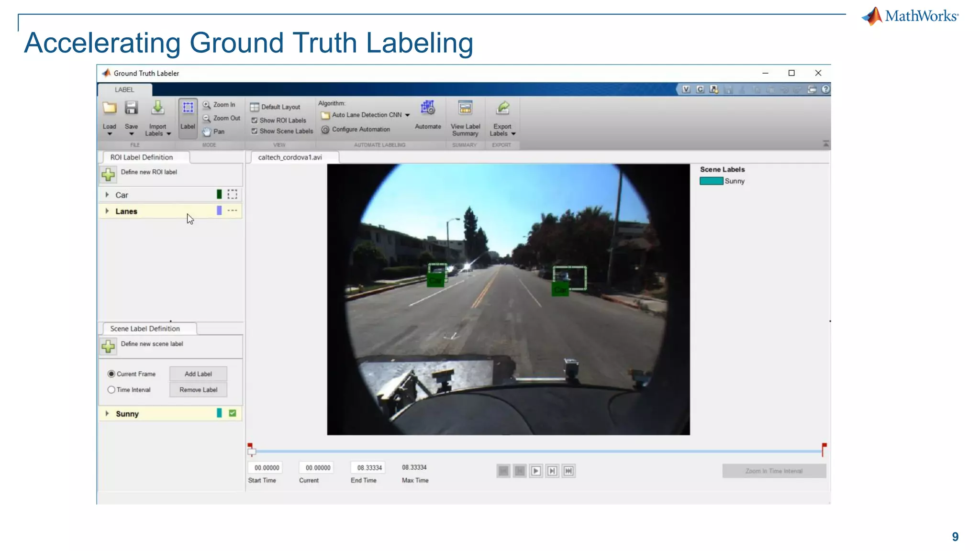
Task: Click Default Layout
Action: click(x=276, y=107)
